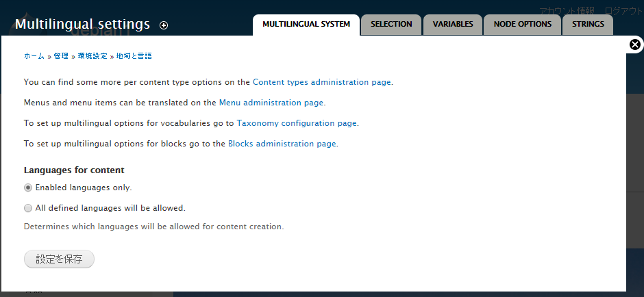Go to the Node Options tab

(x=523, y=25)
